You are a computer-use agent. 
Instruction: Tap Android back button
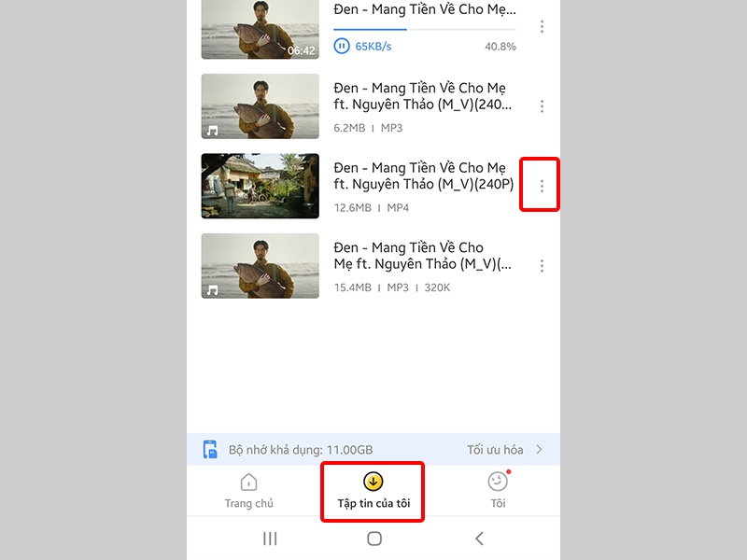tap(479, 539)
